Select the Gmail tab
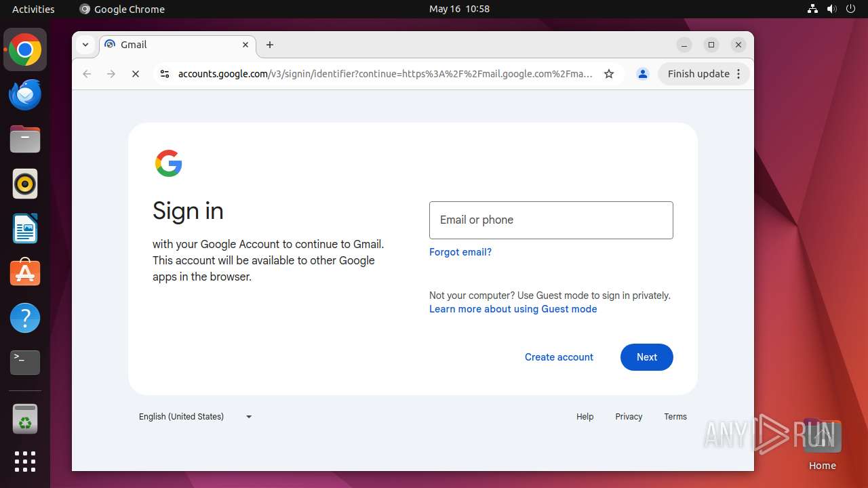Screen dimensions: 868x488 tap(176, 45)
